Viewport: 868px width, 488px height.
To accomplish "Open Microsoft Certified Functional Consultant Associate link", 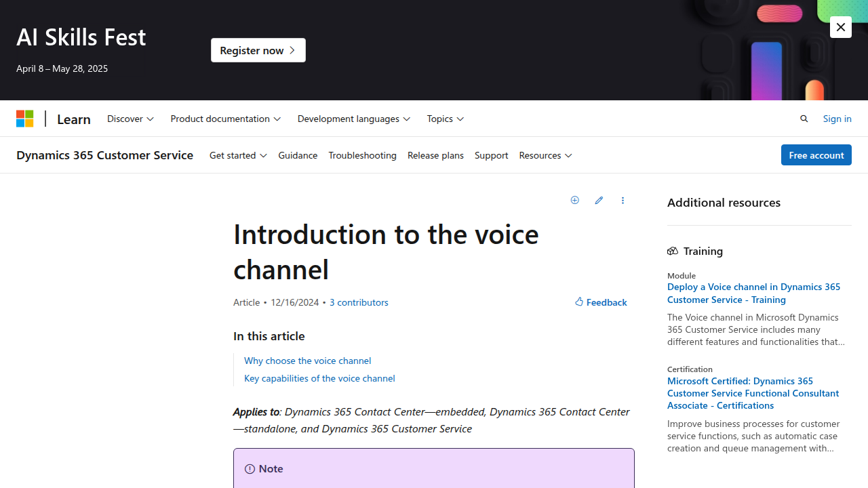I will tap(753, 393).
